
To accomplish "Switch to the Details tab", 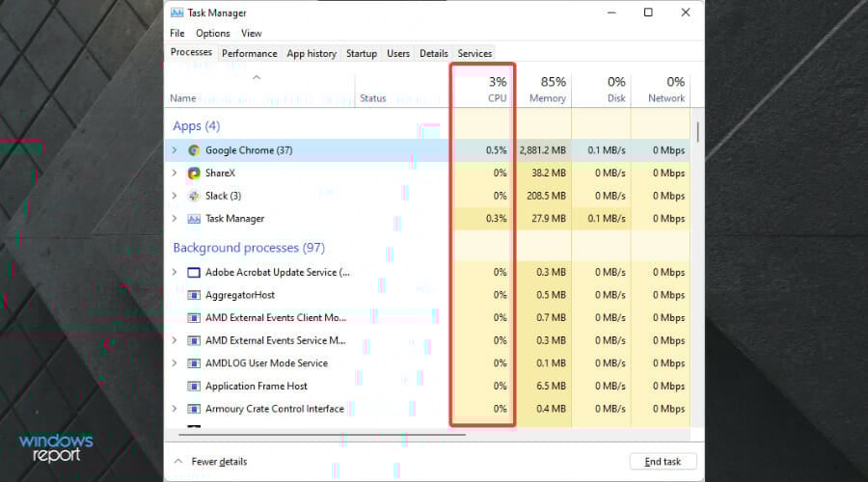I will [433, 53].
